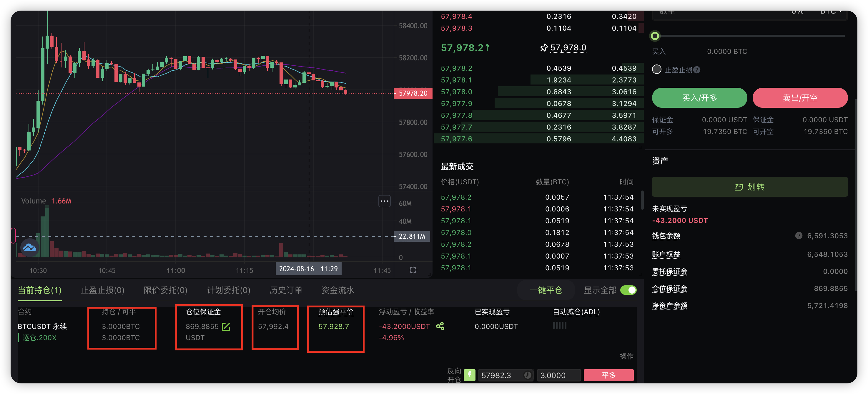This screenshot has height=394, width=868.
Task: Click the Volume 1.66M indicator label
Action: click(46, 201)
